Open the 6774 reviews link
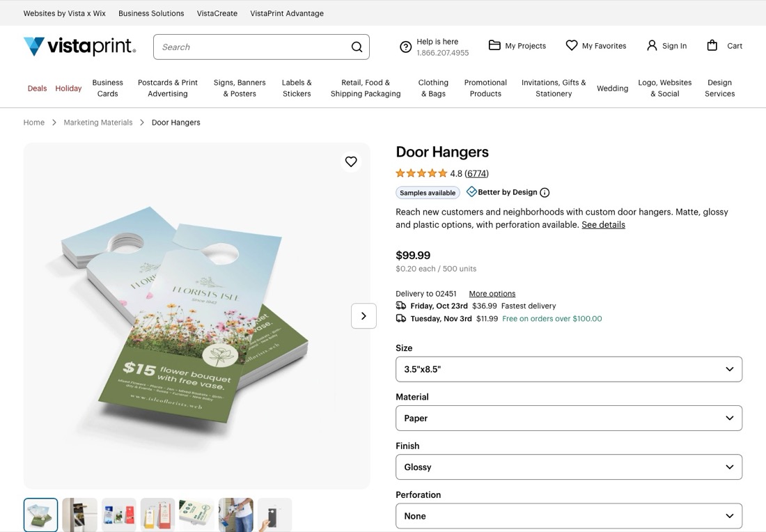 (x=476, y=173)
